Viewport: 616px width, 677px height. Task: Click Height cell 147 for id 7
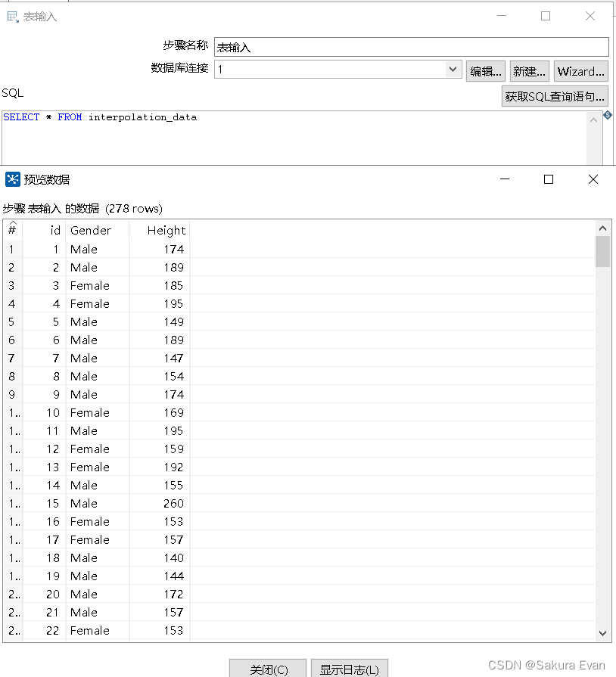pos(160,358)
